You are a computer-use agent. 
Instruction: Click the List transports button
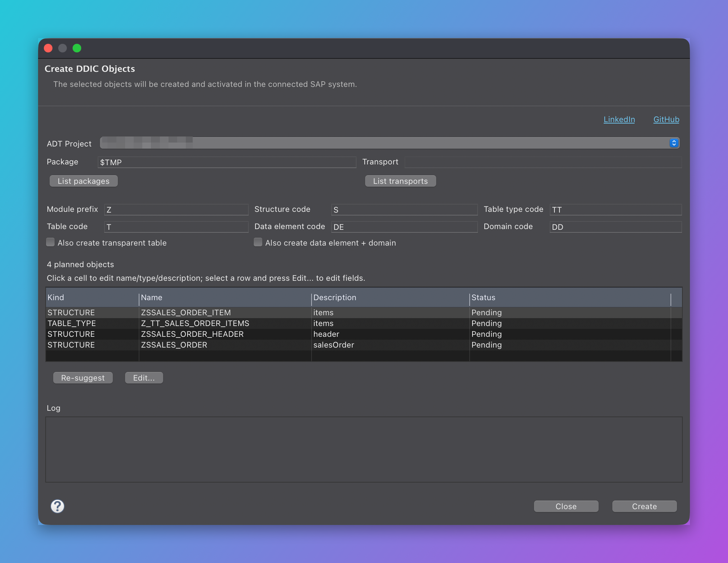[400, 181]
